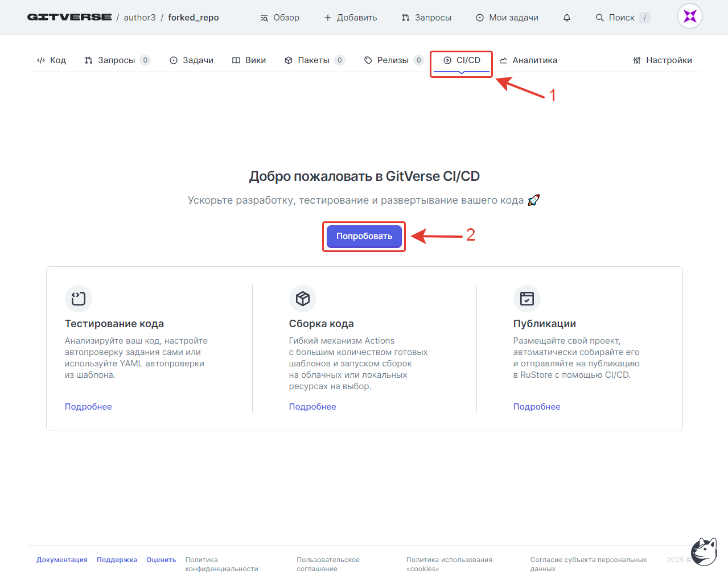Open Мои задачи

pos(507,18)
